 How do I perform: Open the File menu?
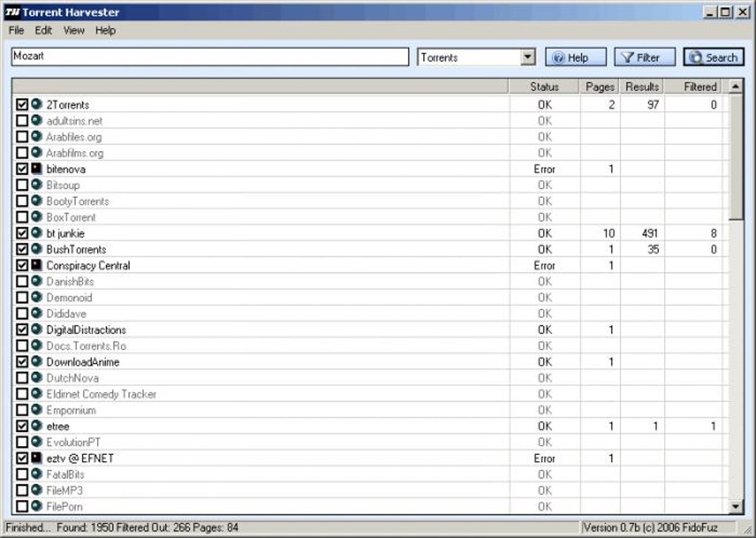point(16,30)
